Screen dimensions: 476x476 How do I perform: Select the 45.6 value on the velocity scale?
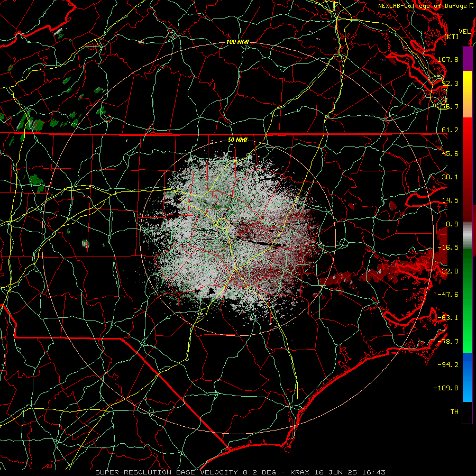pyautogui.click(x=450, y=153)
